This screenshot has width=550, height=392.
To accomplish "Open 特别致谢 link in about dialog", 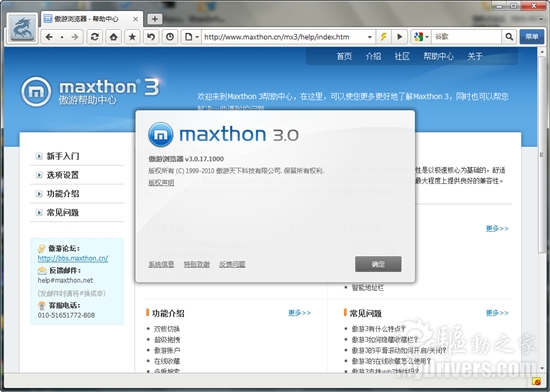I will click(197, 264).
